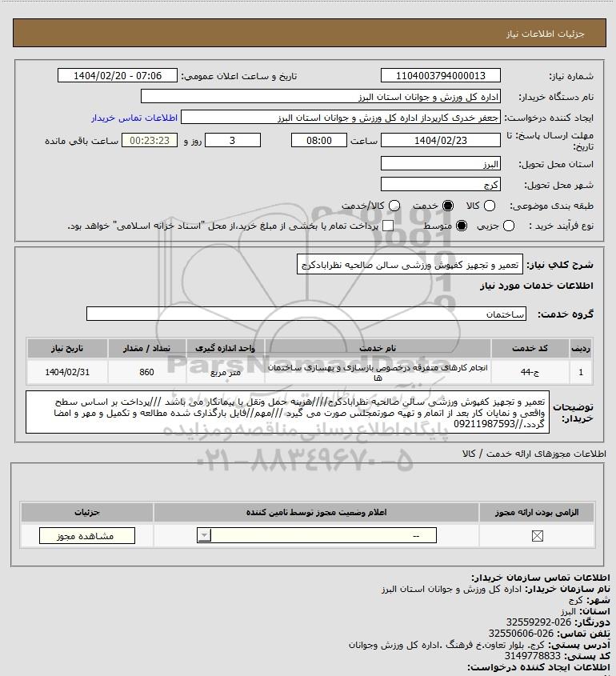The height and width of the screenshot is (676, 616).
Task: Click unit cell متر مربع
Action: tap(225, 372)
